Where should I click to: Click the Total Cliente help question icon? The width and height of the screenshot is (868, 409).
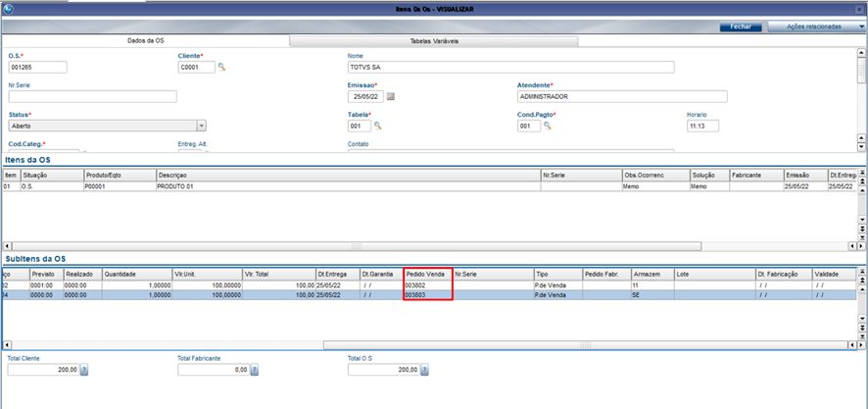(x=84, y=370)
